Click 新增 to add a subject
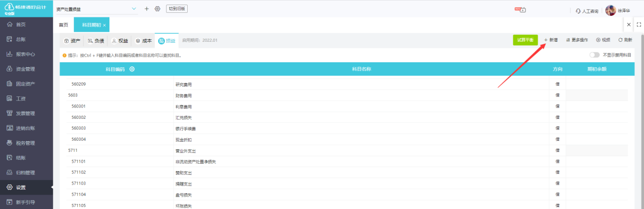Image resolution: width=644 pixels, height=209 pixels. pos(551,40)
